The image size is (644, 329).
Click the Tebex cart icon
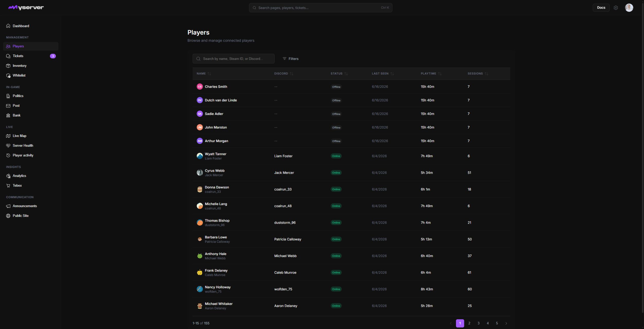[x=8, y=186]
